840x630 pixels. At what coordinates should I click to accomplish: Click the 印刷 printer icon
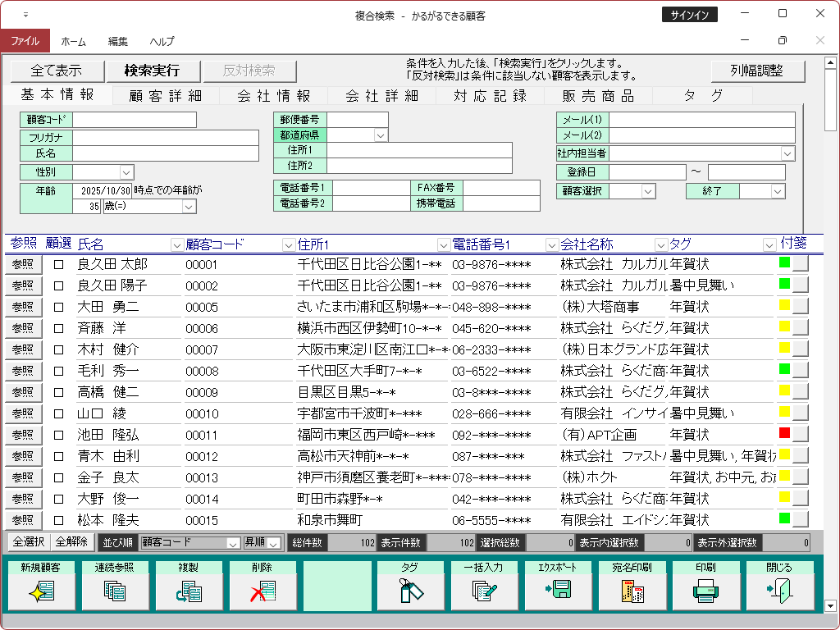pyautogui.click(x=705, y=591)
